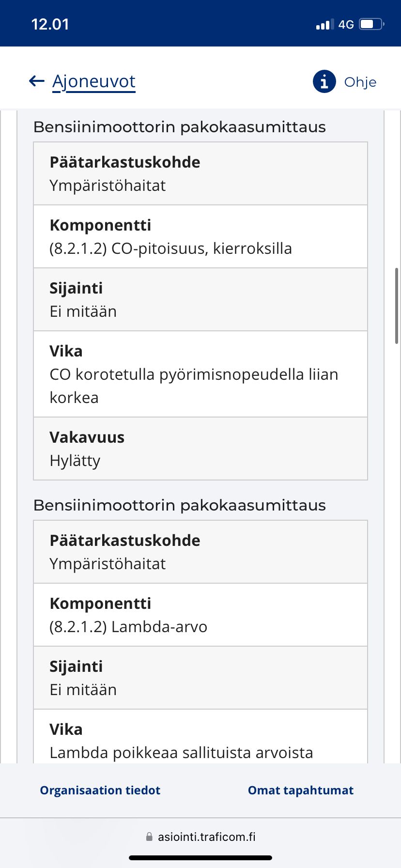Select the CO-pitoisuus, kierroksilla component row

point(200,236)
